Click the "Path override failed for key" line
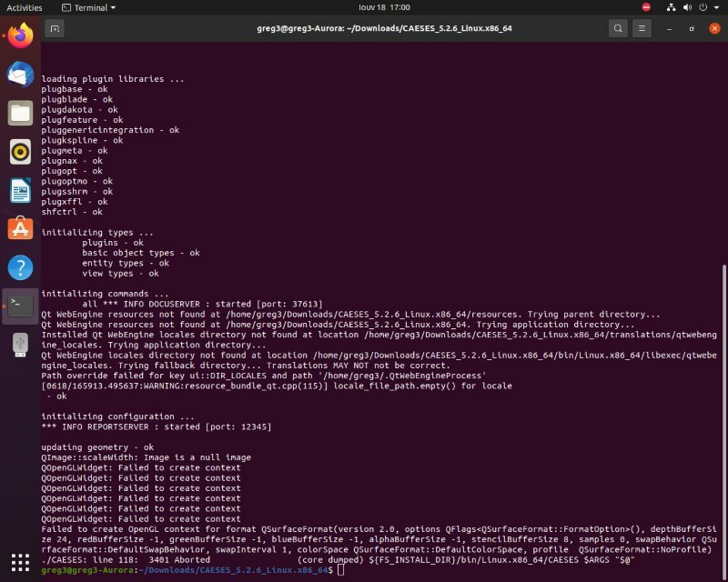The height and width of the screenshot is (582, 728). click(264, 376)
